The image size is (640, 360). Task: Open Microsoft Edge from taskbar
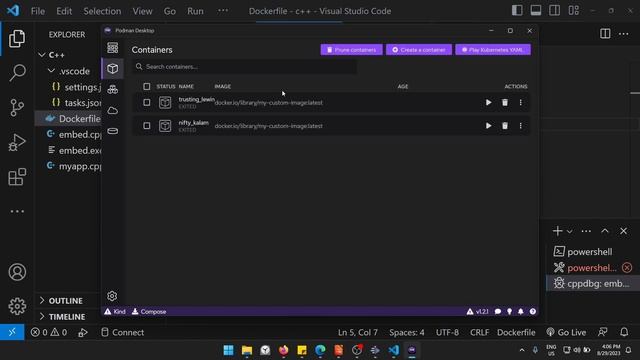[x=320, y=350]
